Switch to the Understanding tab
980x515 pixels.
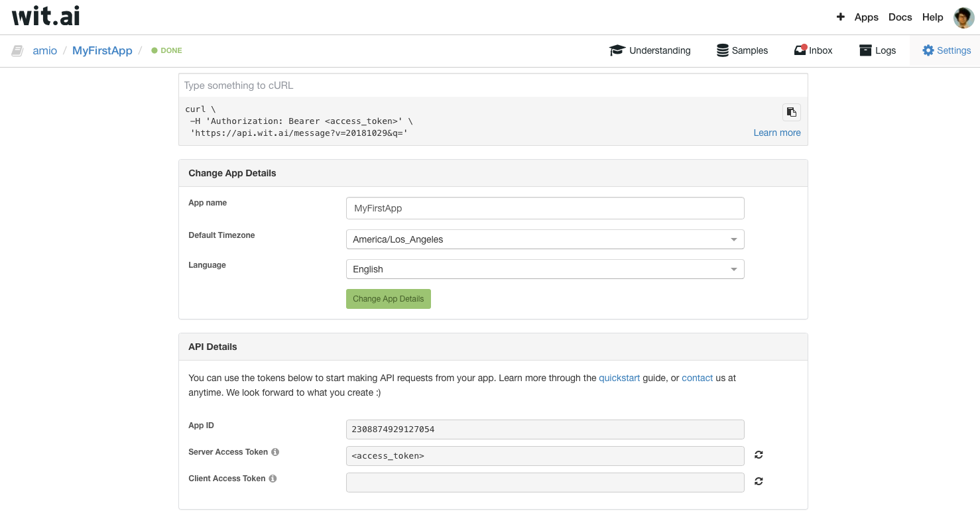point(650,50)
